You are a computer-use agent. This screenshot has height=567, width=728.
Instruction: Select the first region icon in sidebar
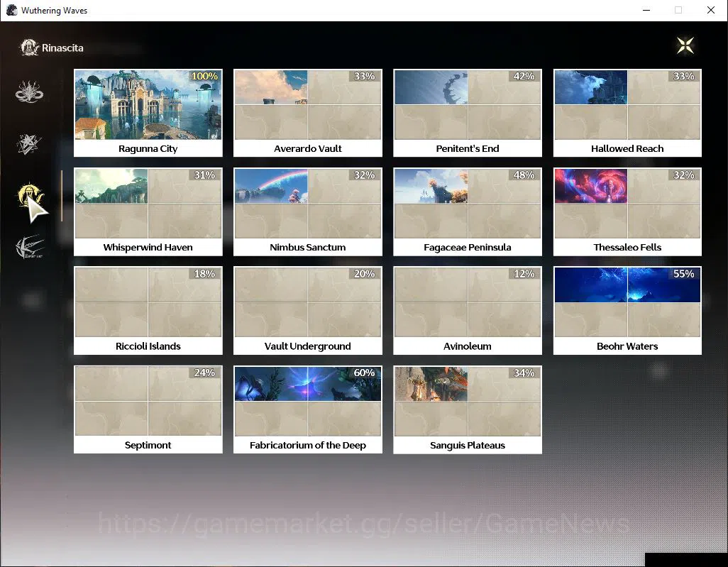pos(29,92)
